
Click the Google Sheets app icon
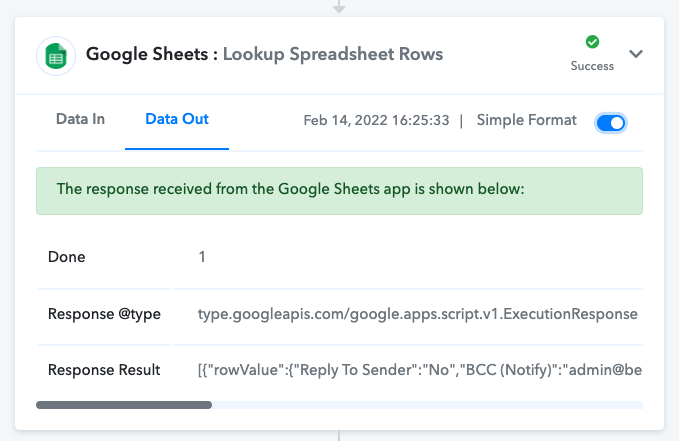56,56
